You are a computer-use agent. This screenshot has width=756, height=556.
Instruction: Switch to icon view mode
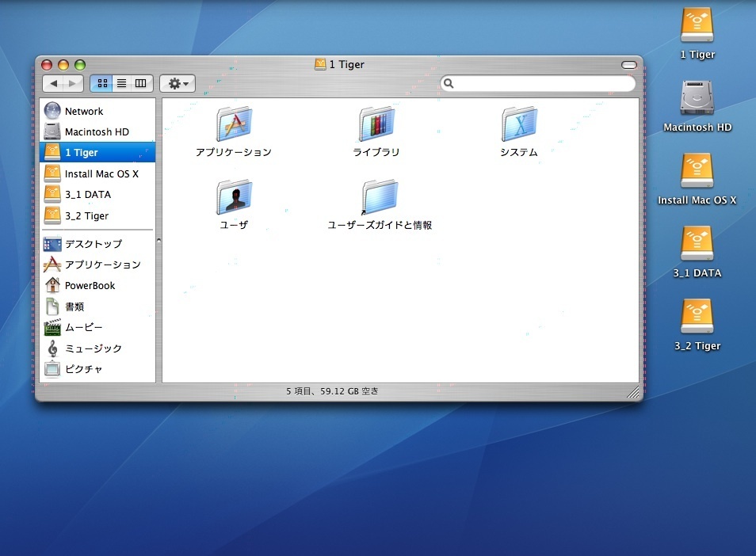coord(101,83)
